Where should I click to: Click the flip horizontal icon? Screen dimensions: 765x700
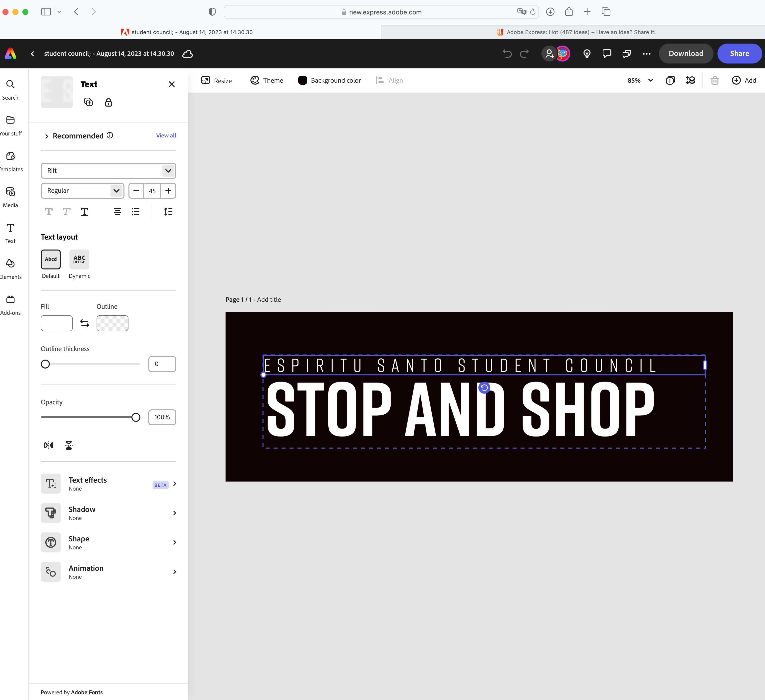[x=49, y=445]
